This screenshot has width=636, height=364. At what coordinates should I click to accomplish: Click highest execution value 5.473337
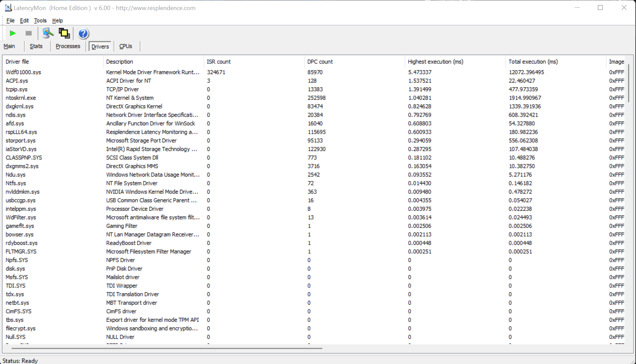[420, 72]
